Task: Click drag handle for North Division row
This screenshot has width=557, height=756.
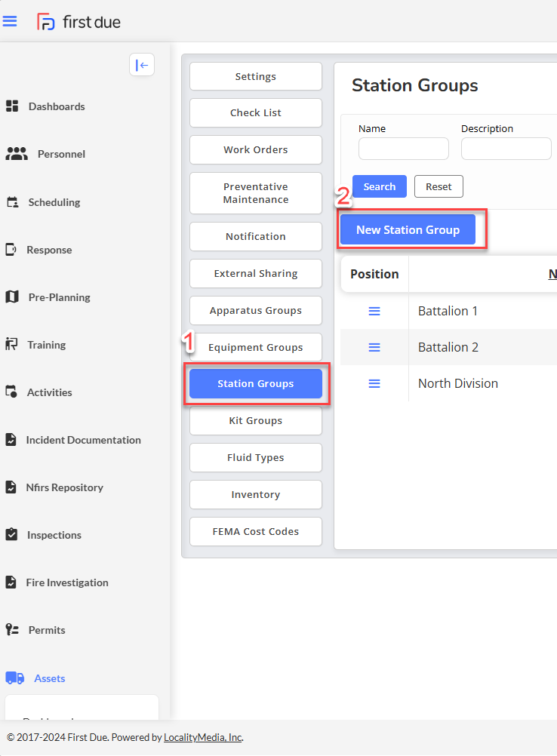Action: click(x=374, y=383)
